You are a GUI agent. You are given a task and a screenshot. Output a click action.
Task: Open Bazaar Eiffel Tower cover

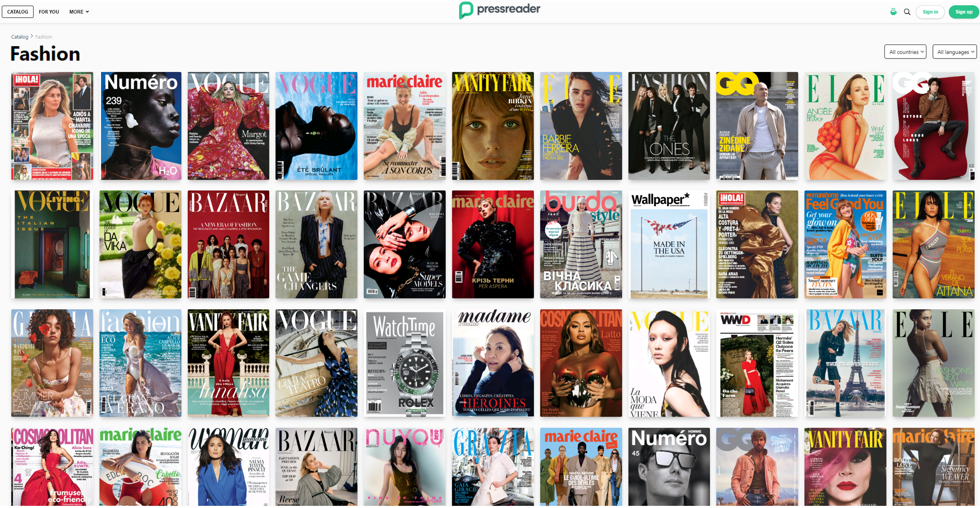845,363
